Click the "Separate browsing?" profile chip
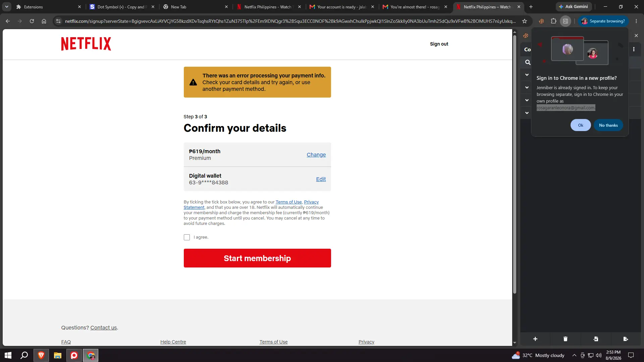This screenshot has height=362, width=644. (603, 21)
